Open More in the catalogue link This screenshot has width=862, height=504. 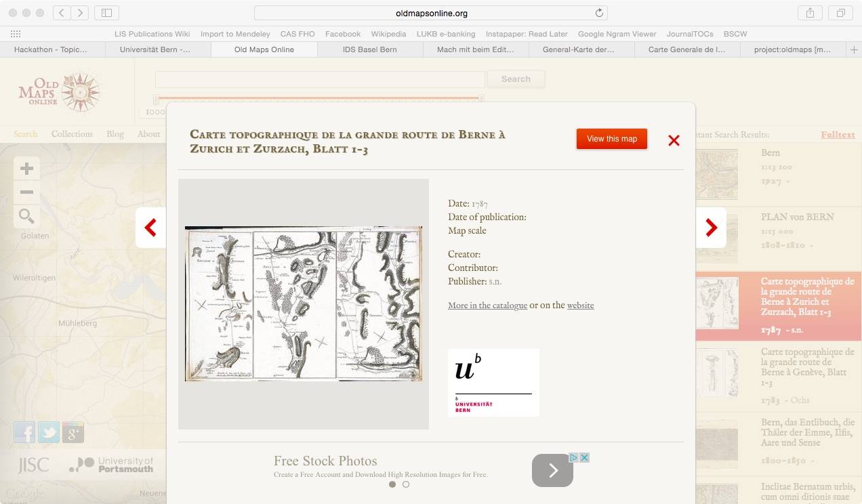pyautogui.click(x=487, y=306)
